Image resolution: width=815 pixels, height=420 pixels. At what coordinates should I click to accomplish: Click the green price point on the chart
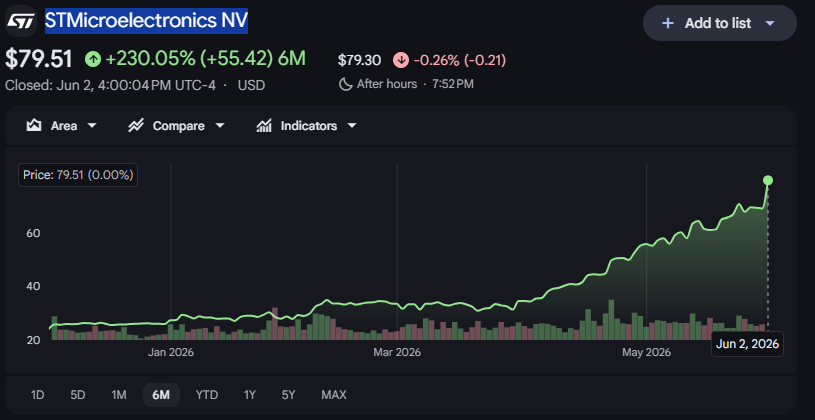(768, 180)
